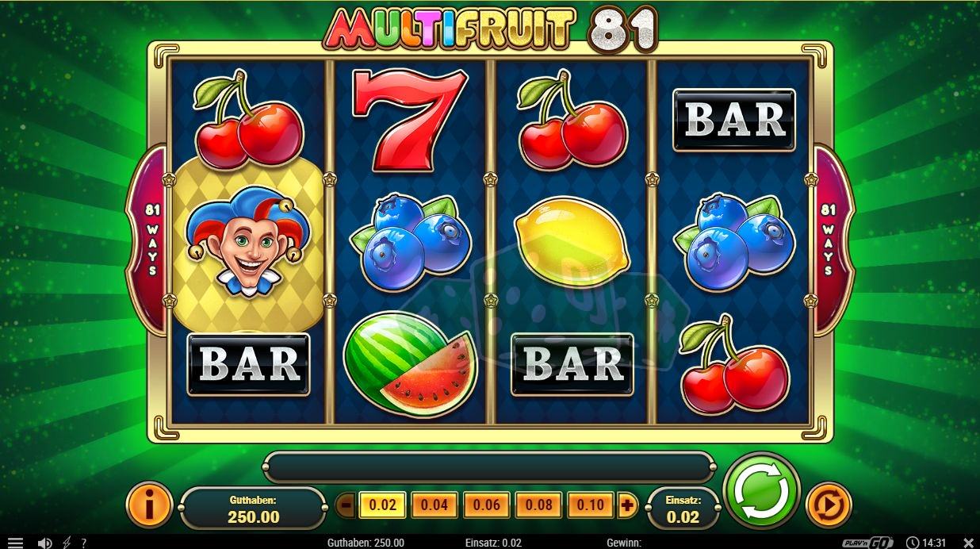The image size is (980, 549).
Task: Decrease the bet with the minus button
Action: coord(346,505)
